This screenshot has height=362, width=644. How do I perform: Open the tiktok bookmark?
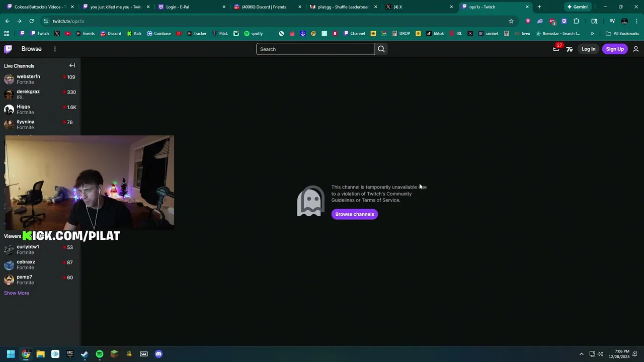pyautogui.click(x=435, y=33)
